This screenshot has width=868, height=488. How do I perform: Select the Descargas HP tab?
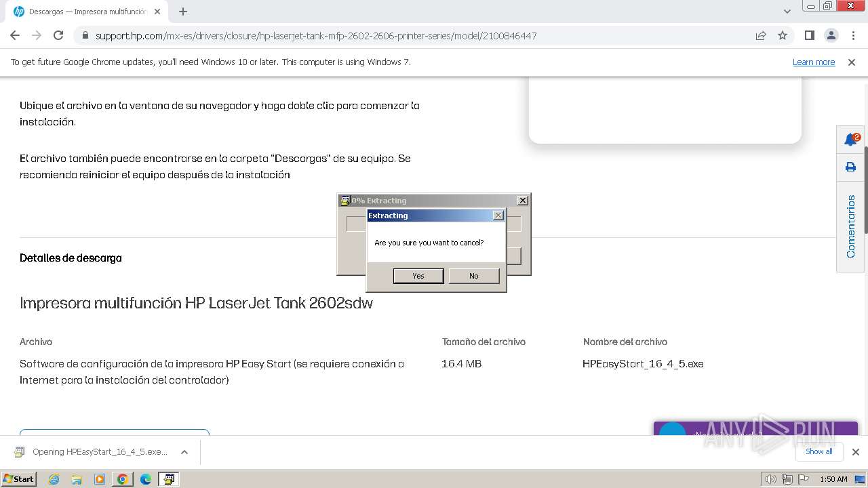87,12
